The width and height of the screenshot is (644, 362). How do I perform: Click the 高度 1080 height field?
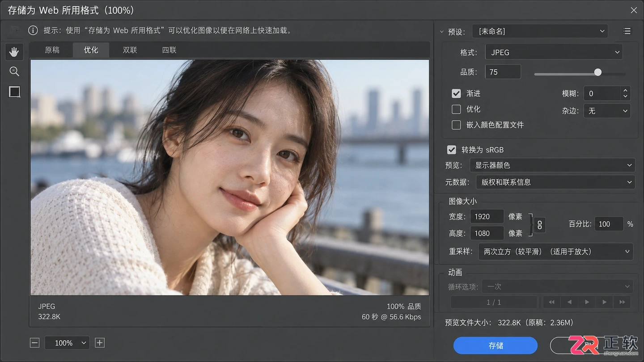coord(487,233)
